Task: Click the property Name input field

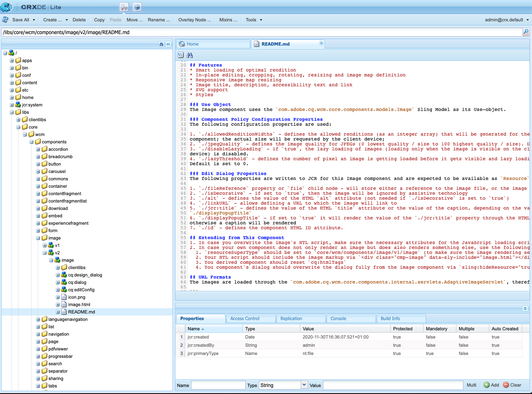Action: click(218, 385)
